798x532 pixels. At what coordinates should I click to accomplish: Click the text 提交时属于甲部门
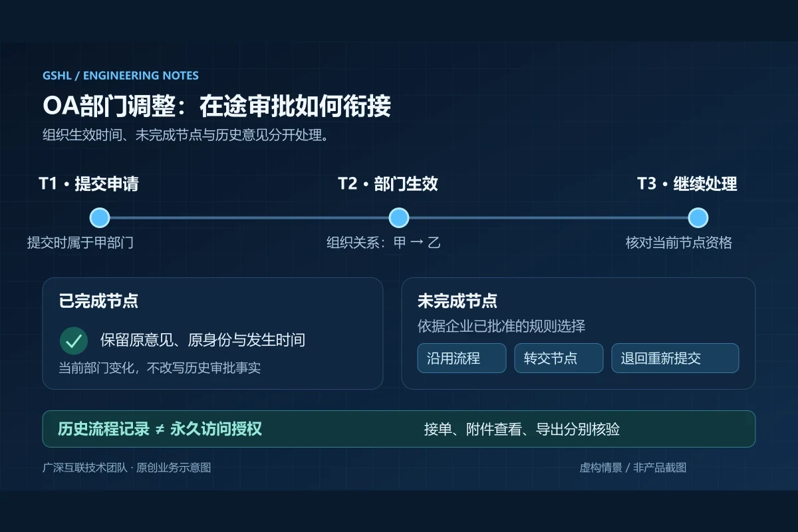80,243
